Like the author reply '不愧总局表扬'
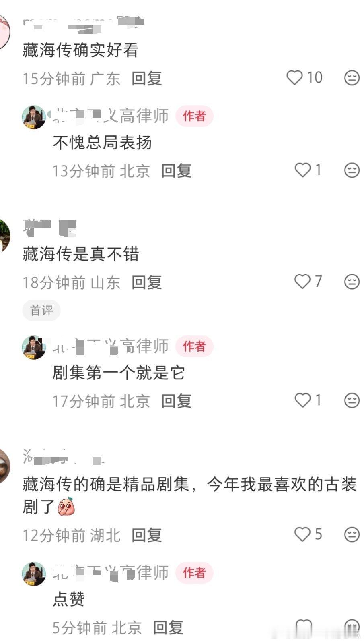Viewport: 364px width, 642px height. (303, 170)
